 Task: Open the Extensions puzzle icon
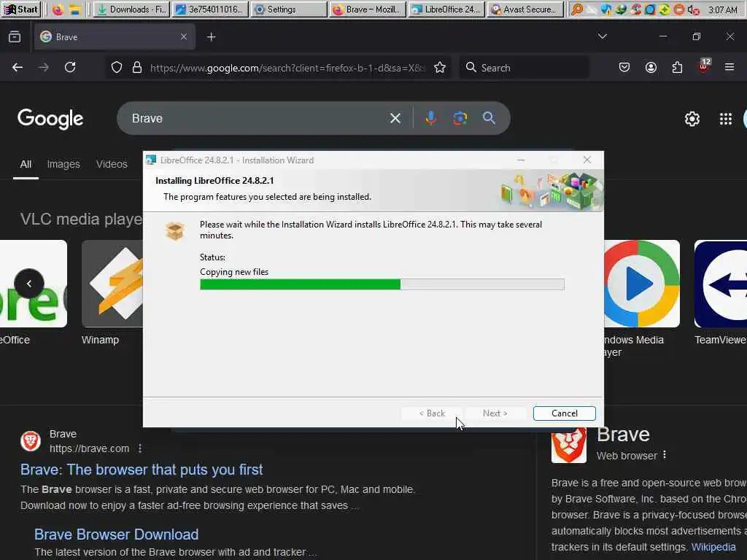coord(677,67)
